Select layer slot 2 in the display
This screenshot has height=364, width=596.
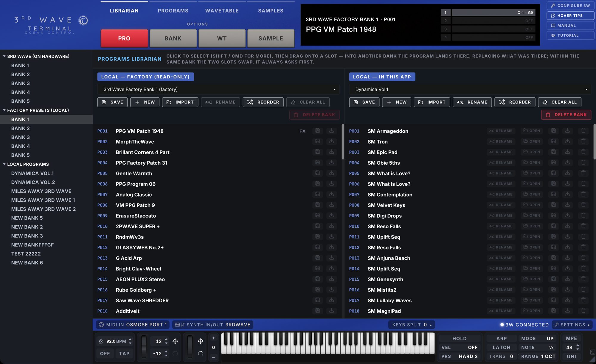click(446, 21)
